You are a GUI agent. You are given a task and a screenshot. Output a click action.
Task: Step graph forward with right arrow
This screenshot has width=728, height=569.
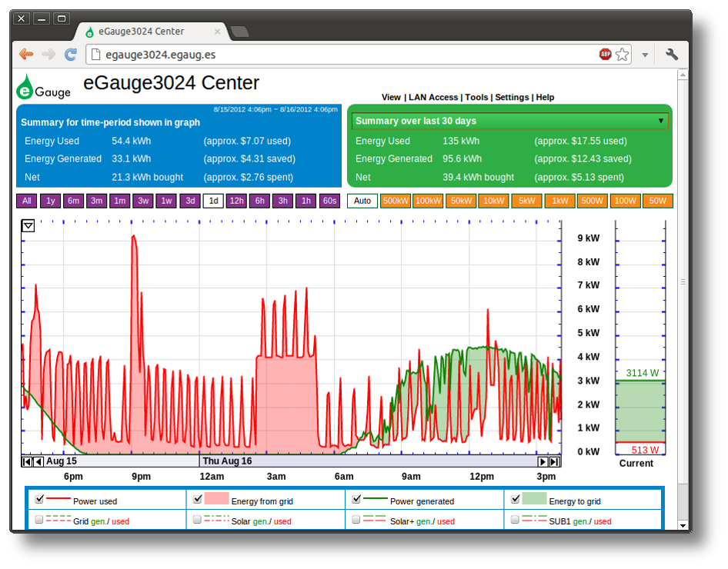click(x=543, y=461)
